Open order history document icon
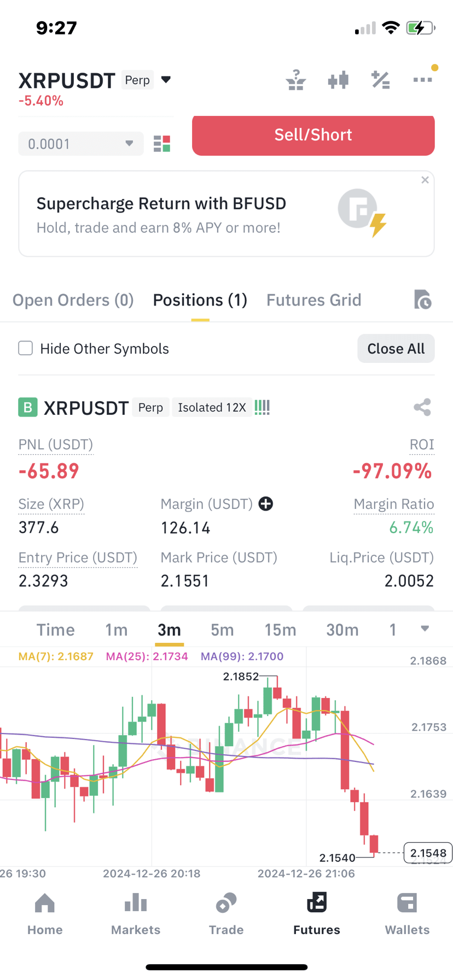Viewport: 453px width, 980px height. (422, 300)
